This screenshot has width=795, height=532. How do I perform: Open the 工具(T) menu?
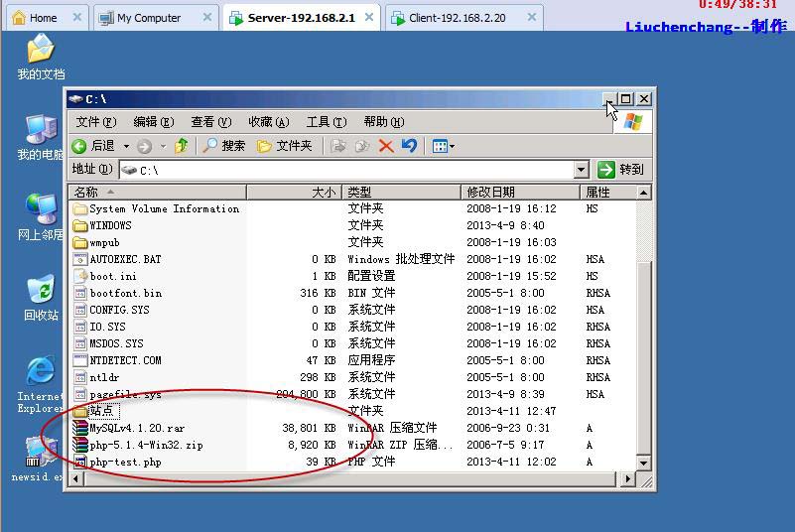click(x=326, y=122)
